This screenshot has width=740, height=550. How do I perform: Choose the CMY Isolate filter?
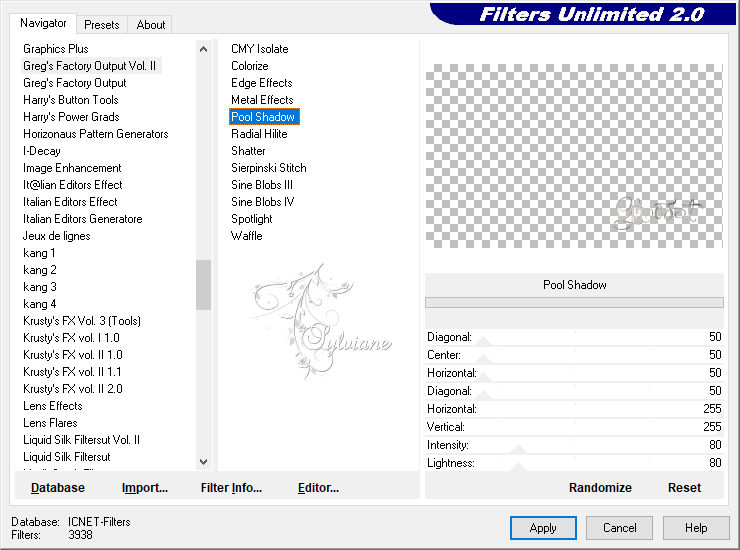tap(260, 49)
